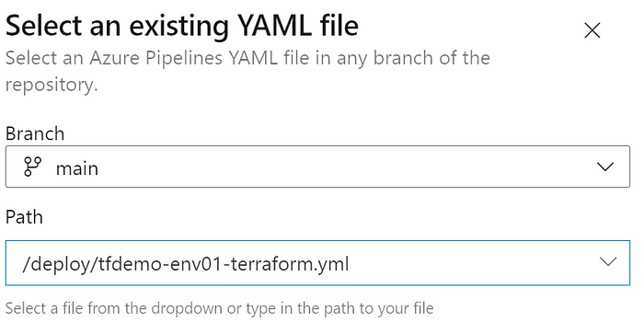Screen dimensions: 644x334
Task: Click the Branch field label
Action: click(35, 134)
